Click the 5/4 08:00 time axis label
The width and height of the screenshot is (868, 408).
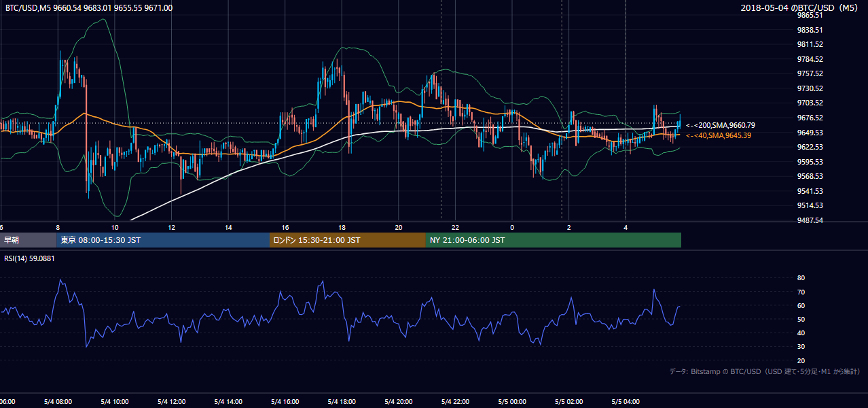pos(58,402)
